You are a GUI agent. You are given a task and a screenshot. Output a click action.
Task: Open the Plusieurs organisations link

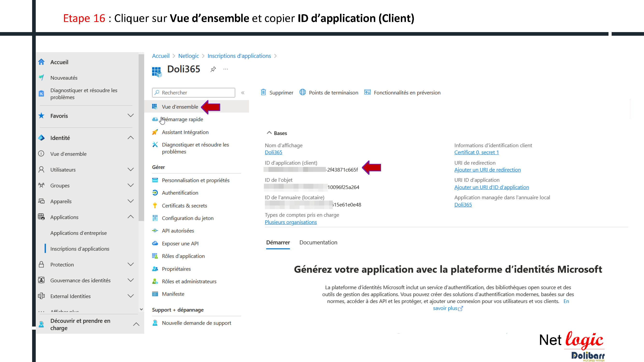click(x=291, y=222)
